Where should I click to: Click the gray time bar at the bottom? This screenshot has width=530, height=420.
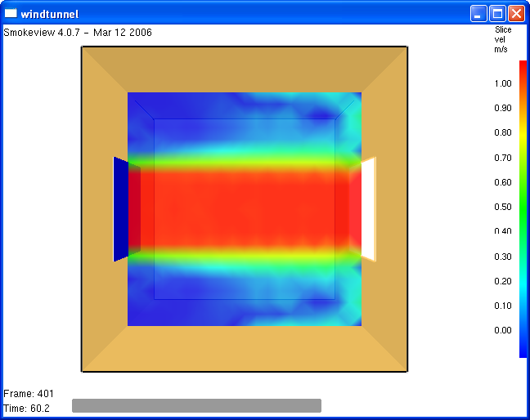(196, 405)
